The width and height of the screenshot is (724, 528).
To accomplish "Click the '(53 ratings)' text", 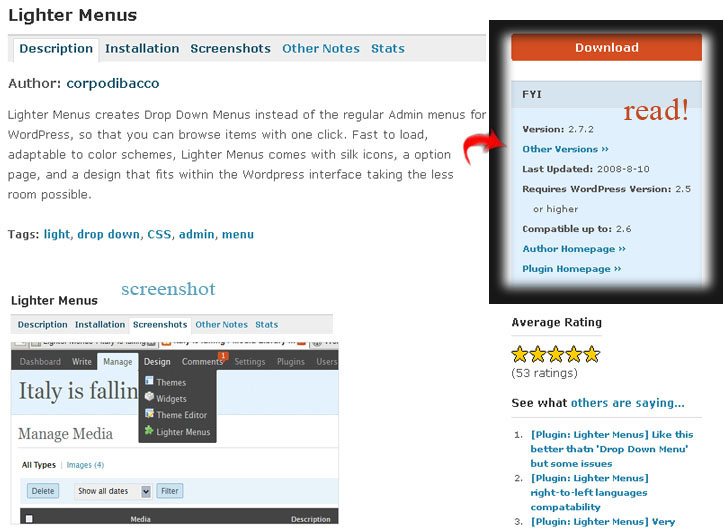I will point(544,373).
